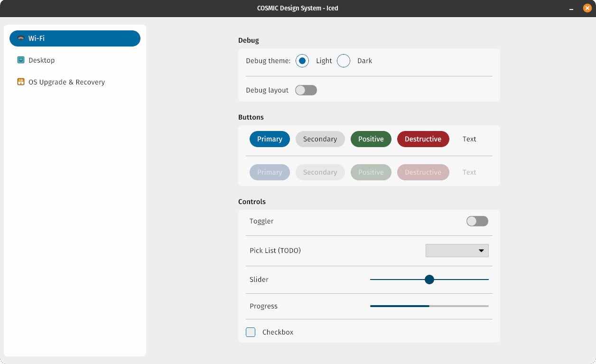Viewport: 596px width, 364px height.
Task: Click the enabled grey Secondary button
Action: point(320,139)
